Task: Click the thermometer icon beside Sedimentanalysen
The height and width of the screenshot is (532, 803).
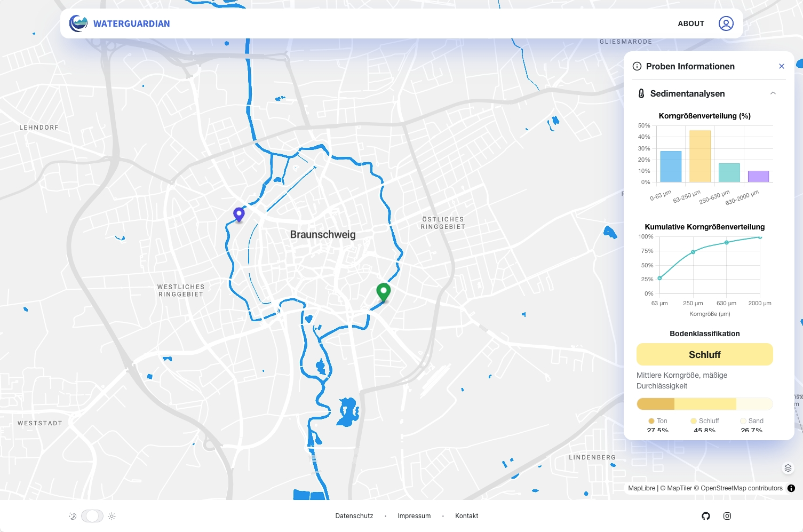Action: [641, 93]
